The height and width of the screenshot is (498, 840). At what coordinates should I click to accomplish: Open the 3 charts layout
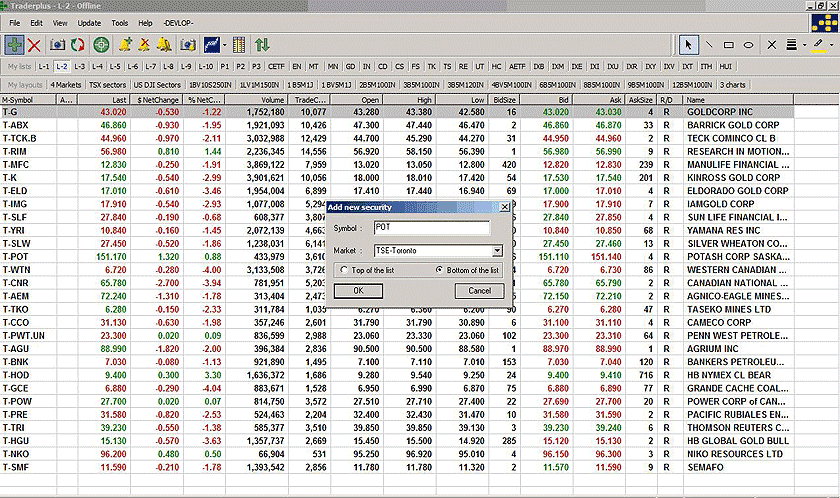pos(732,85)
